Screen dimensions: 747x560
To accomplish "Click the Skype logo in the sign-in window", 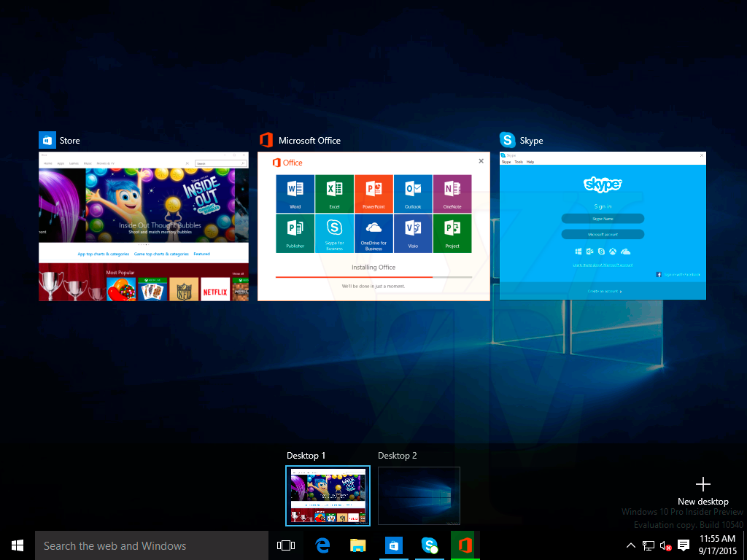I will coord(603,184).
